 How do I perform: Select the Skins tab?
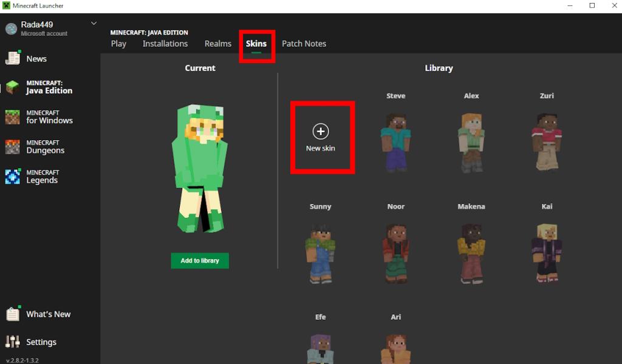pyautogui.click(x=256, y=43)
